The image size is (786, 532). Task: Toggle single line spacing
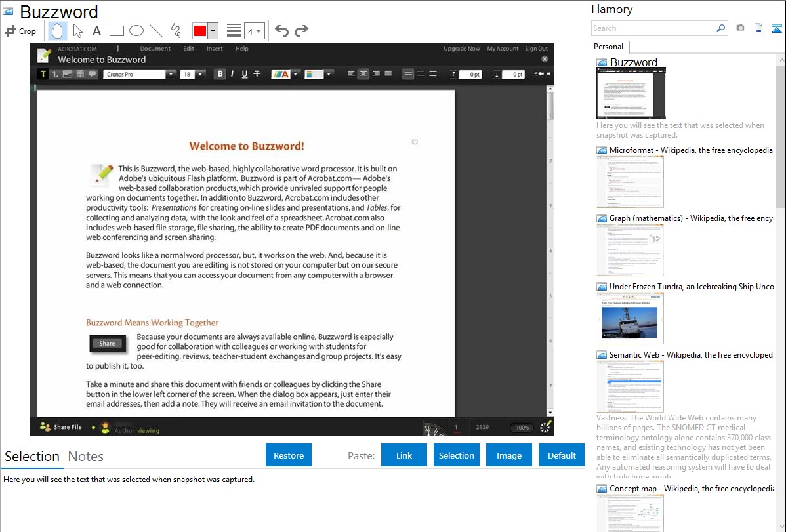click(x=408, y=73)
